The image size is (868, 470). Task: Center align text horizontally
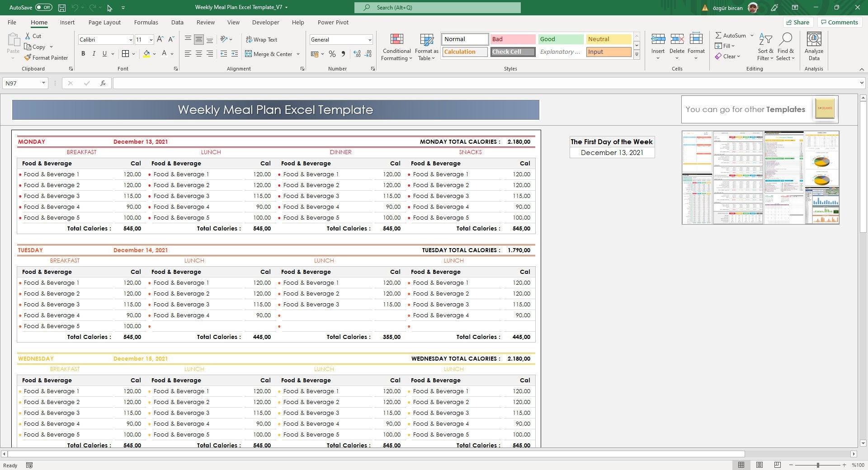click(198, 54)
